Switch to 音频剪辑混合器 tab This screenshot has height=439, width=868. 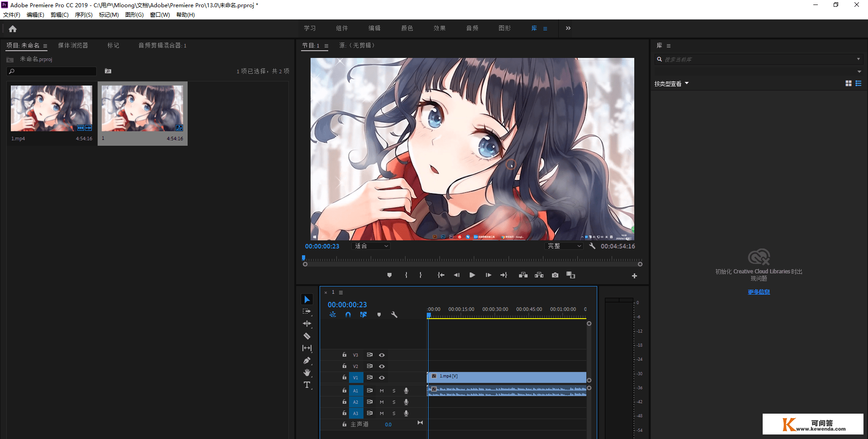(x=162, y=45)
